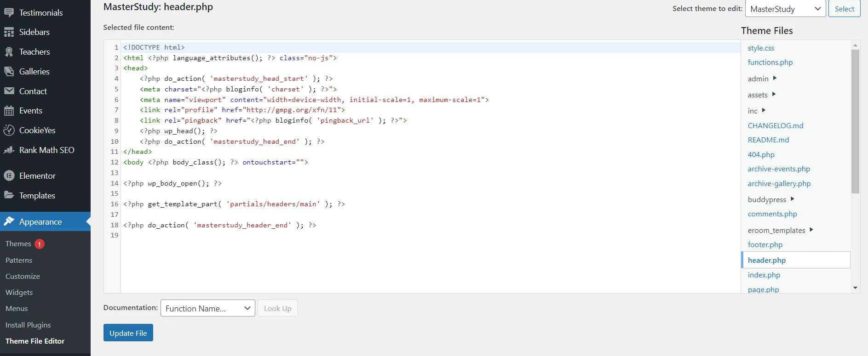Viewport: 868px width, 356px height.
Task: Click the theme files scroll down arrow
Action: click(x=855, y=288)
